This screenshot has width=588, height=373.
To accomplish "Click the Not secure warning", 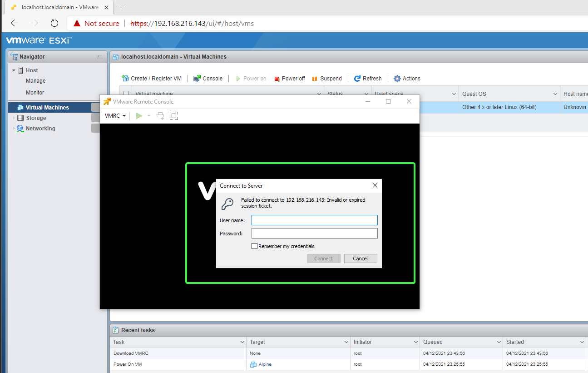I will (97, 23).
